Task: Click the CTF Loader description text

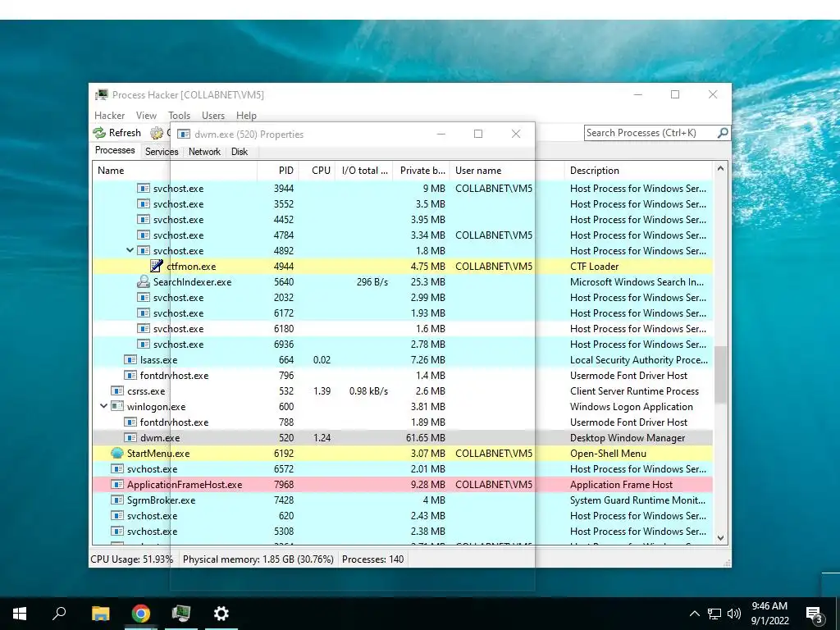Action: (x=594, y=266)
